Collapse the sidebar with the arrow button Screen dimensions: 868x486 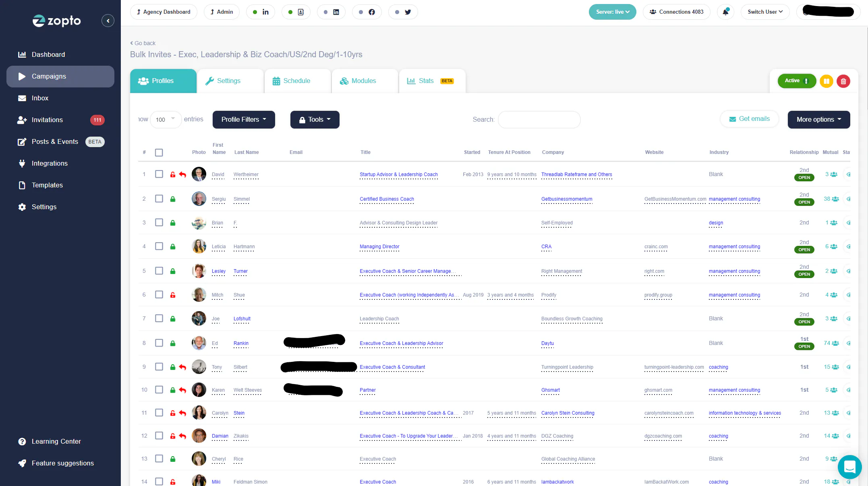point(108,21)
